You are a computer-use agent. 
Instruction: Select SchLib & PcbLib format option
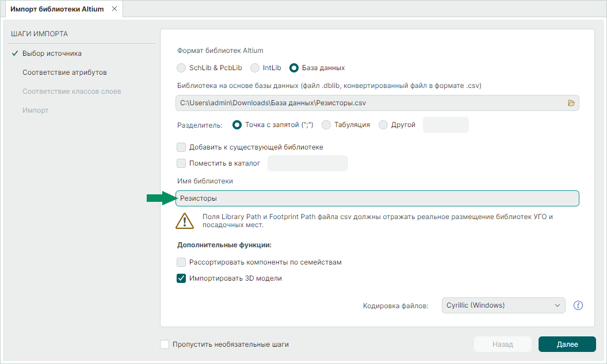(181, 68)
